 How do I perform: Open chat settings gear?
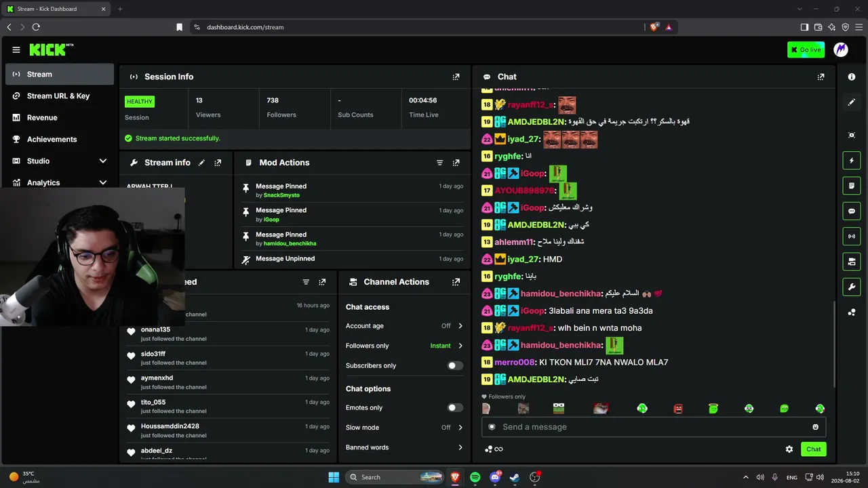tap(789, 449)
